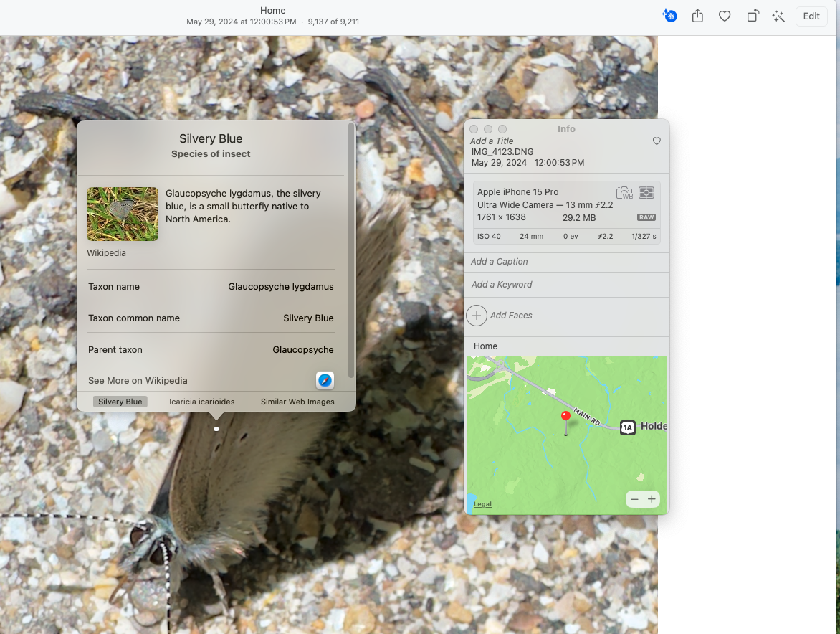Click the Visual Look Up dot on butterfly
840x634 pixels.
point(216,429)
